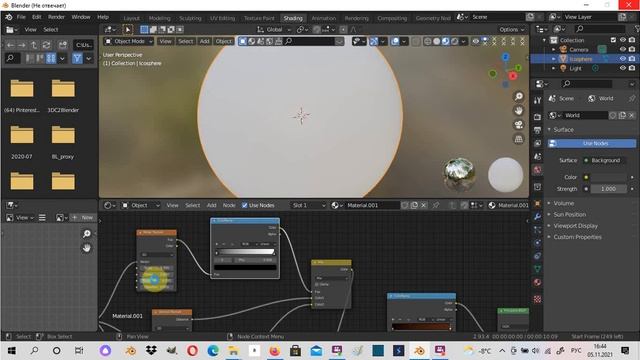
Task: Open the viewport shading options dropdown
Action: pyautogui.click(x=463, y=41)
